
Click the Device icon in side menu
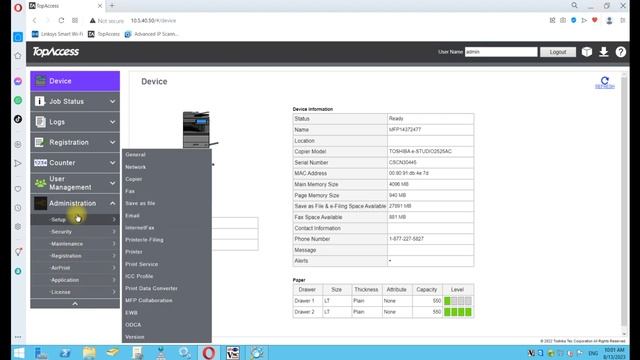point(40,81)
